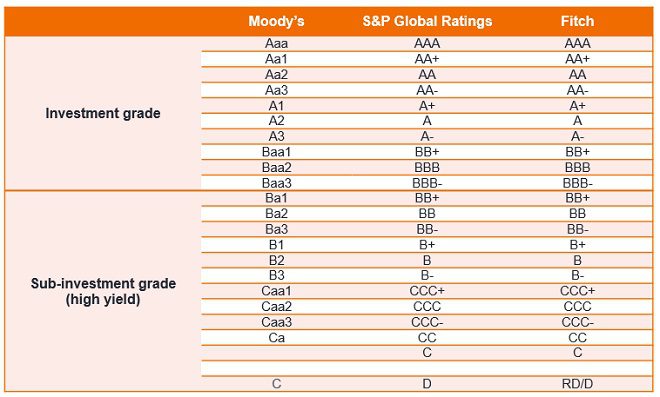Click the Baa3 rating cell
Viewport: 660px width, 397px height.
[276, 183]
